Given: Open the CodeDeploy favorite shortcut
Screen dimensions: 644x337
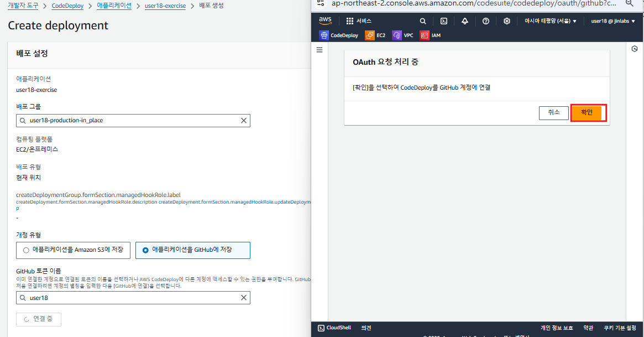Looking at the screenshot, I should click(339, 35).
